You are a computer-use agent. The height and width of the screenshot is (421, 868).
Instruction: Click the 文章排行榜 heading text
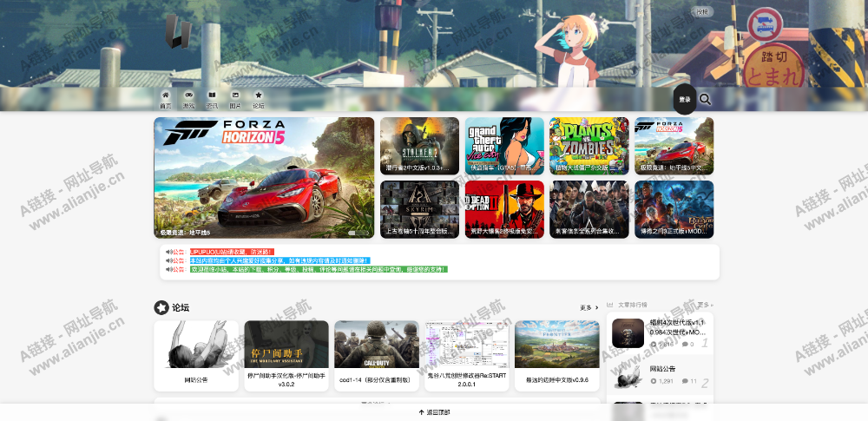point(632,305)
